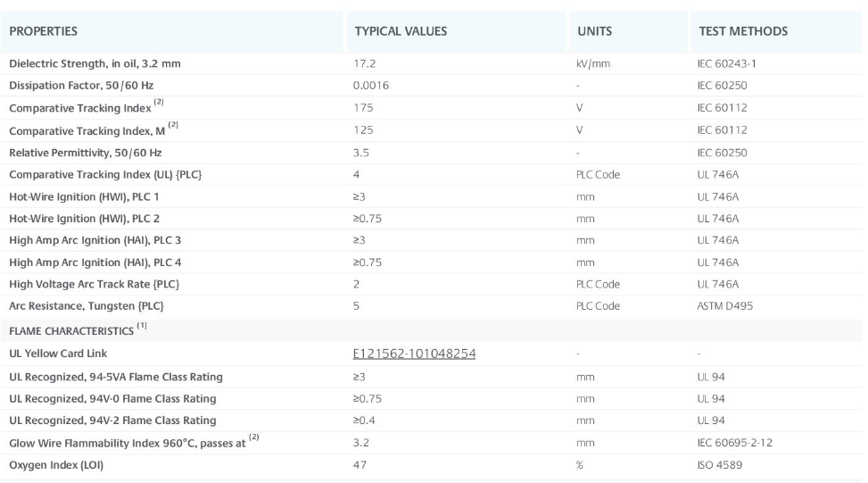The width and height of the screenshot is (868, 483).
Task: Click the Oxygen Index (LOI) row label
Action: pos(56,465)
